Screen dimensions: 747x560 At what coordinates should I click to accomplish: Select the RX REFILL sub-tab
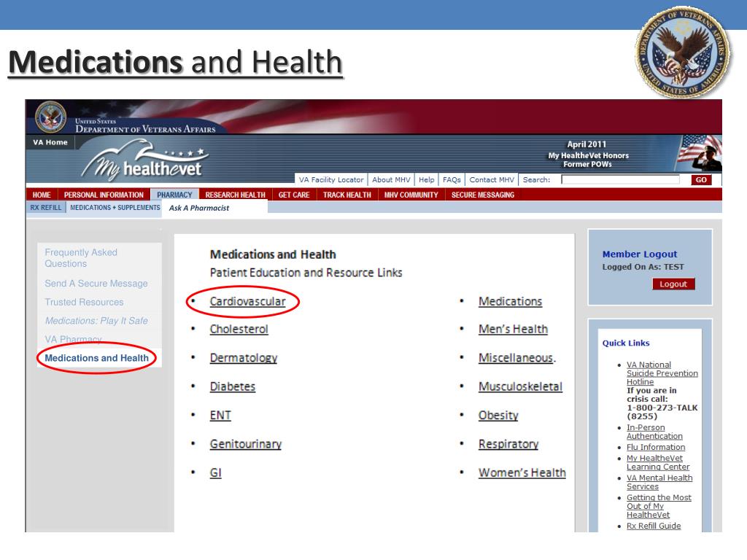tap(46, 208)
